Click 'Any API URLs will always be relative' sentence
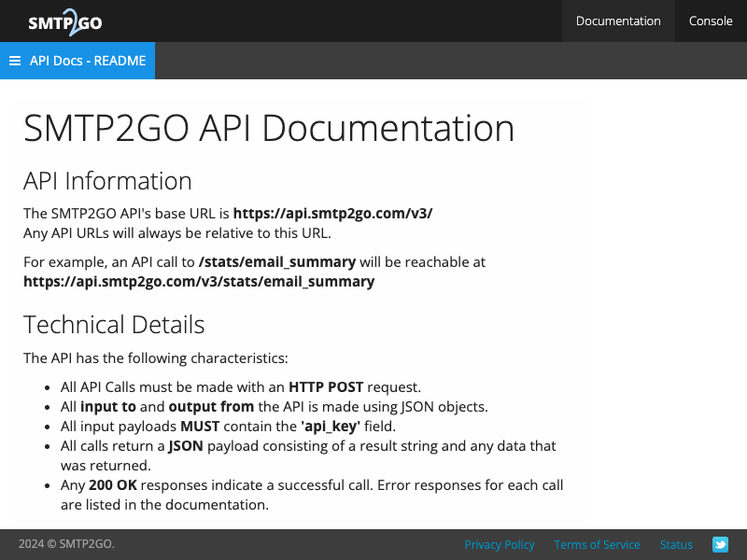The width and height of the screenshot is (747, 560). pyautogui.click(x=177, y=233)
